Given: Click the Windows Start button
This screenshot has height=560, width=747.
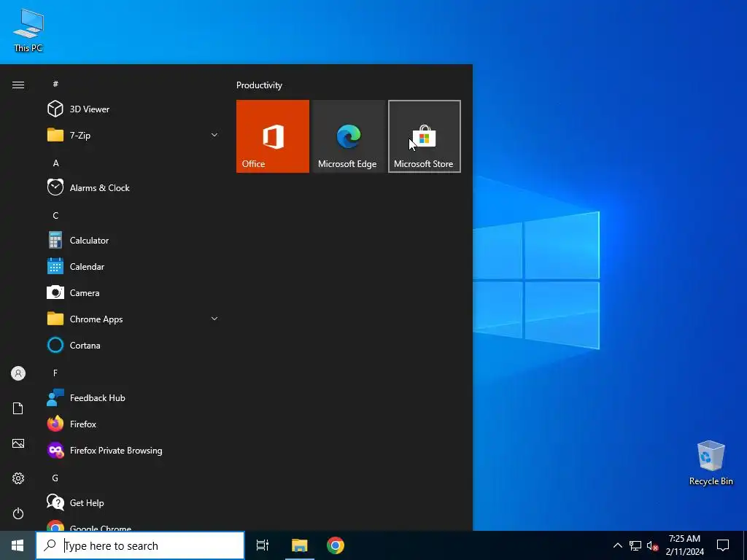Looking at the screenshot, I should (x=18, y=545).
